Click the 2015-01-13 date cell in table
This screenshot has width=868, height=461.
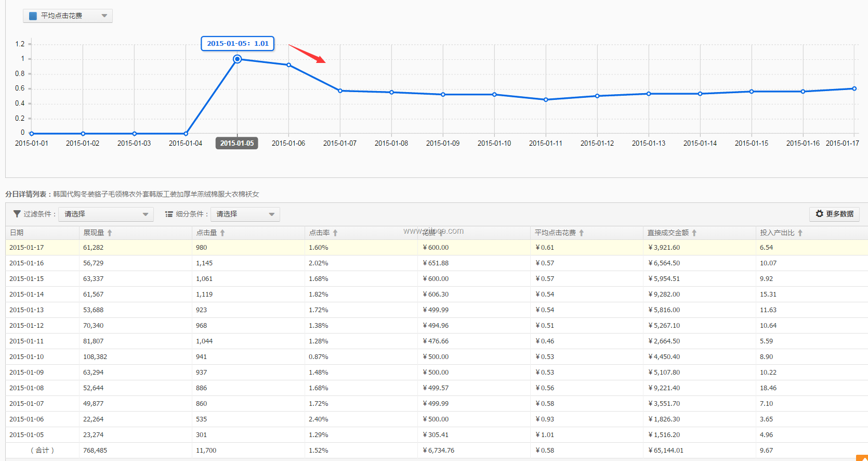coord(27,310)
